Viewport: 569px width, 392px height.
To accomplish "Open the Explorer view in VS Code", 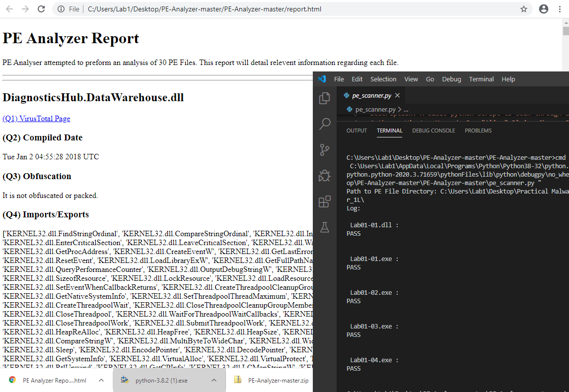I will pos(324,98).
